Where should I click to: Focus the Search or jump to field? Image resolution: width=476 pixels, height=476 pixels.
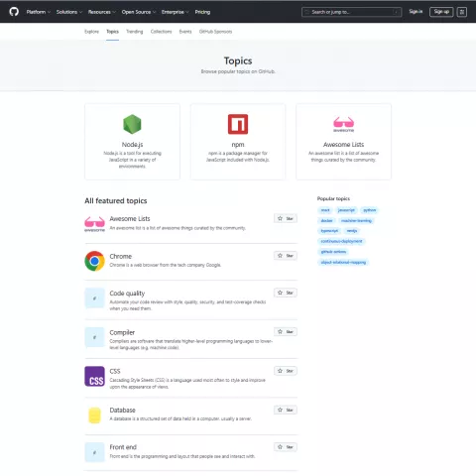352,12
